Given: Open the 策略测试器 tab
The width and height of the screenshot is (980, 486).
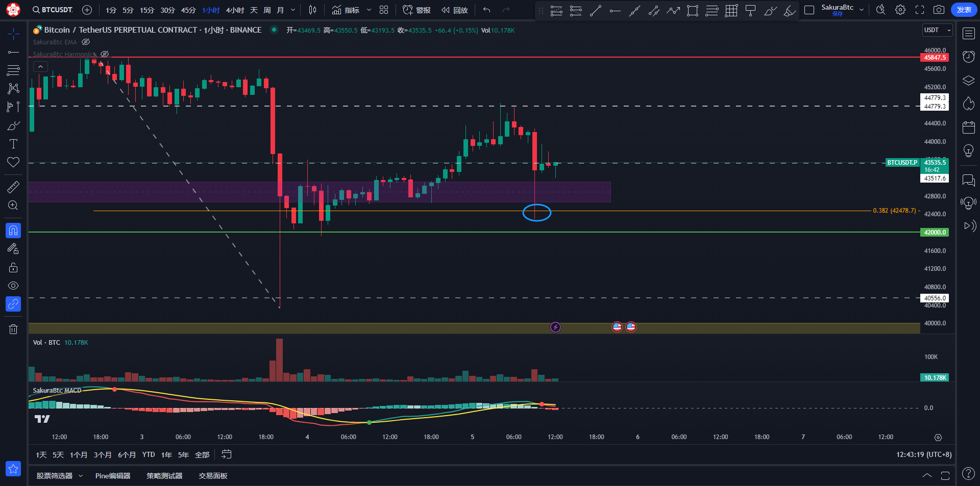Looking at the screenshot, I should [x=164, y=476].
